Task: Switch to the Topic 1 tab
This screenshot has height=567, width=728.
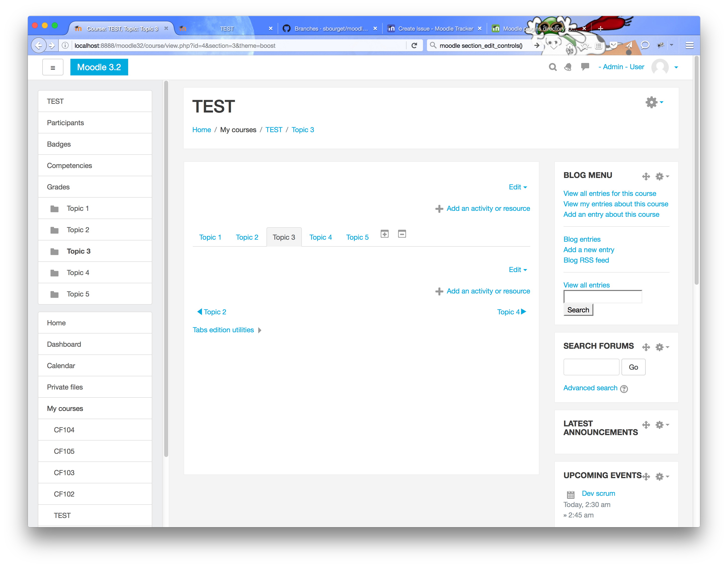Action: point(210,237)
